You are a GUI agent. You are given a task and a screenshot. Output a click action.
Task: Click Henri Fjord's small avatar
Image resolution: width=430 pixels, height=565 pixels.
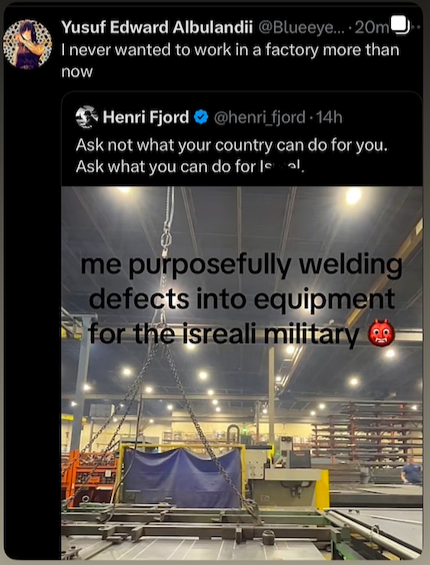click(87, 117)
